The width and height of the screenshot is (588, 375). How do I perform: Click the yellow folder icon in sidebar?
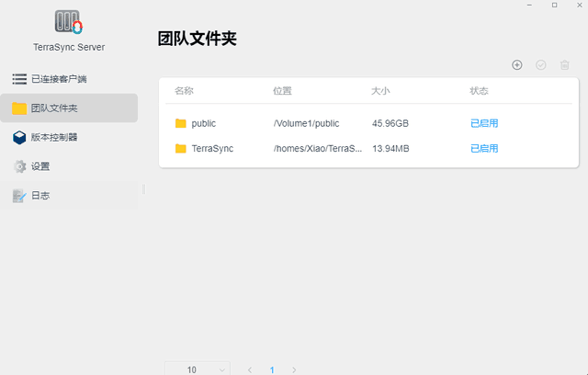coord(19,108)
